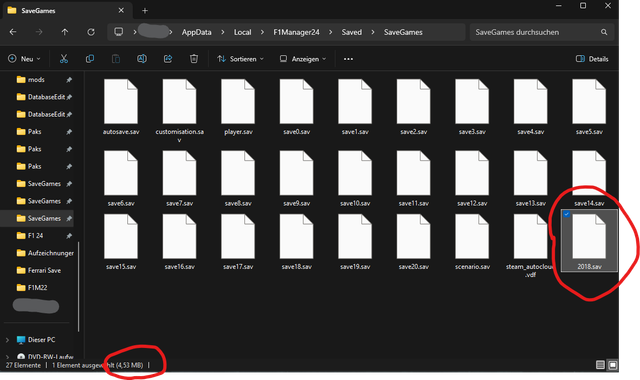640x380 pixels.
Task: Go up one folder level
Action: pos(65,32)
